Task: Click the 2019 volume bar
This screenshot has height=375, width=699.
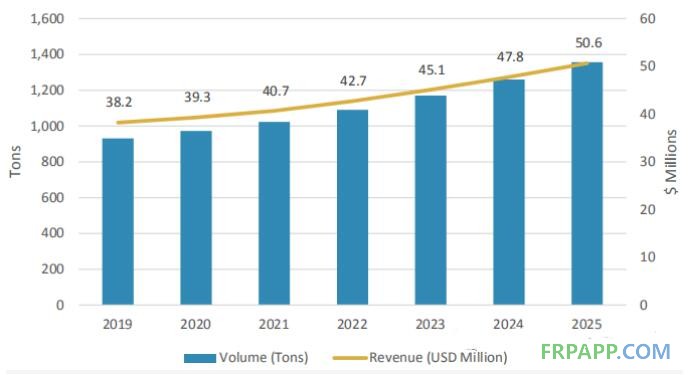Action: pyautogui.click(x=118, y=222)
